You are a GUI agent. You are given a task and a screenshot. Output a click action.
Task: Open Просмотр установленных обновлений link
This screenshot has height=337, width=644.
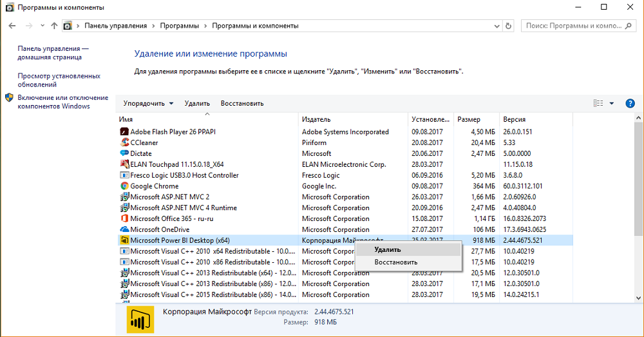tap(59, 80)
